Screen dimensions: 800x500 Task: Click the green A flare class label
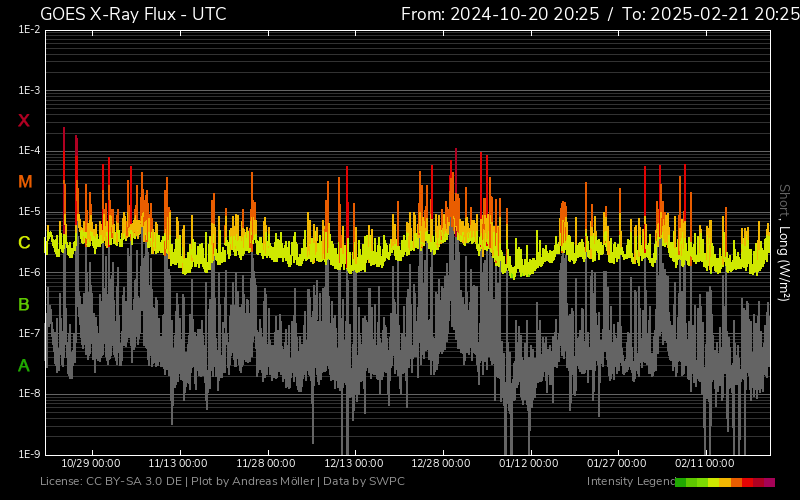pos(24,366)
